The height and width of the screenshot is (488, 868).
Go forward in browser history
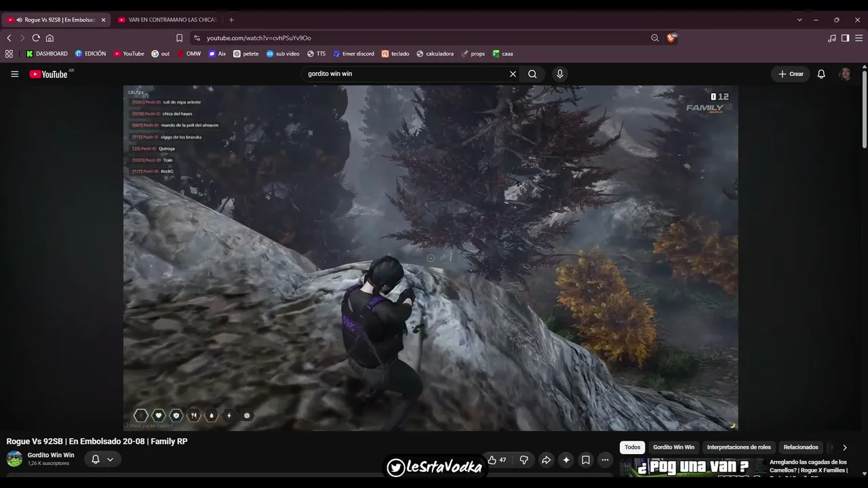click(x=22, y=38)
